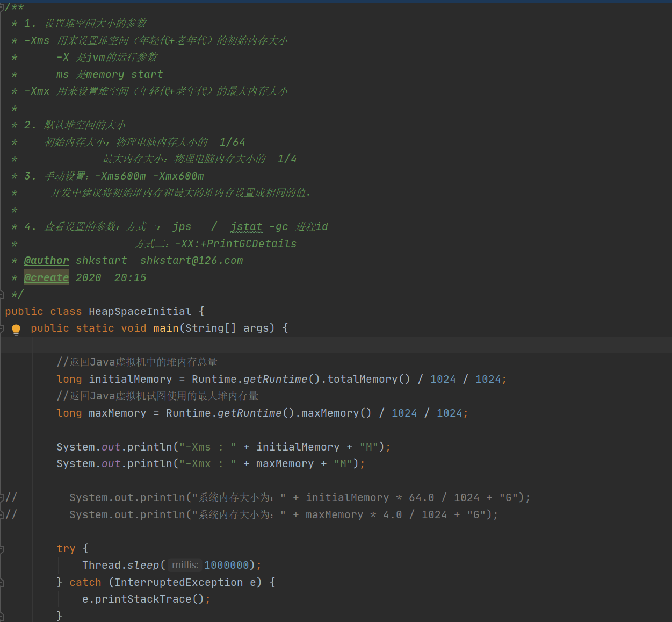Click fold marker beside the closing */ line
672x622 pixels.
2,294
